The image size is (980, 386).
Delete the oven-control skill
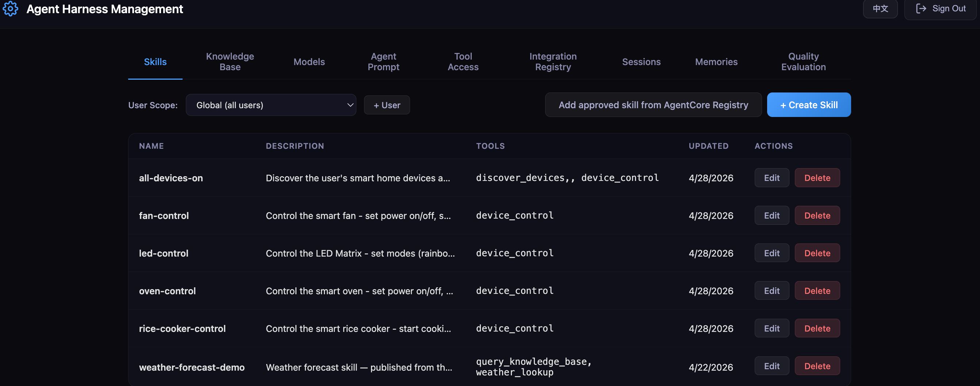pyautogui.click(x=817, y=291)
